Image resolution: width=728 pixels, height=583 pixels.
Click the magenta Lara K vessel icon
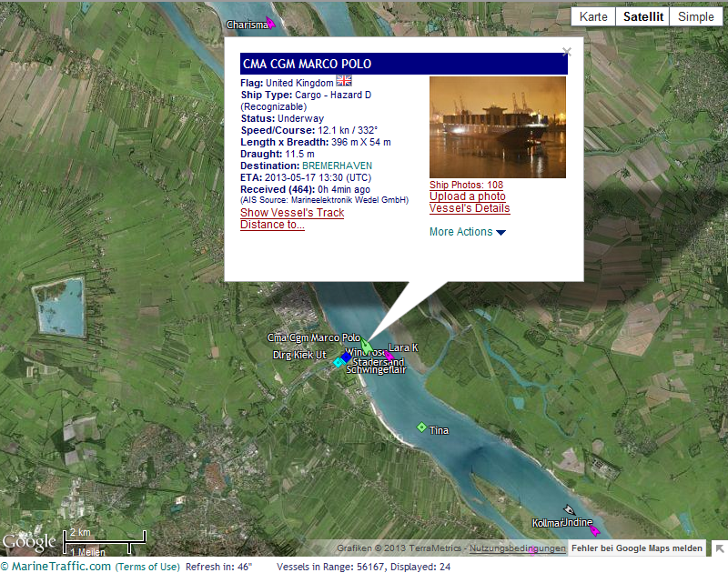point(389,356)
